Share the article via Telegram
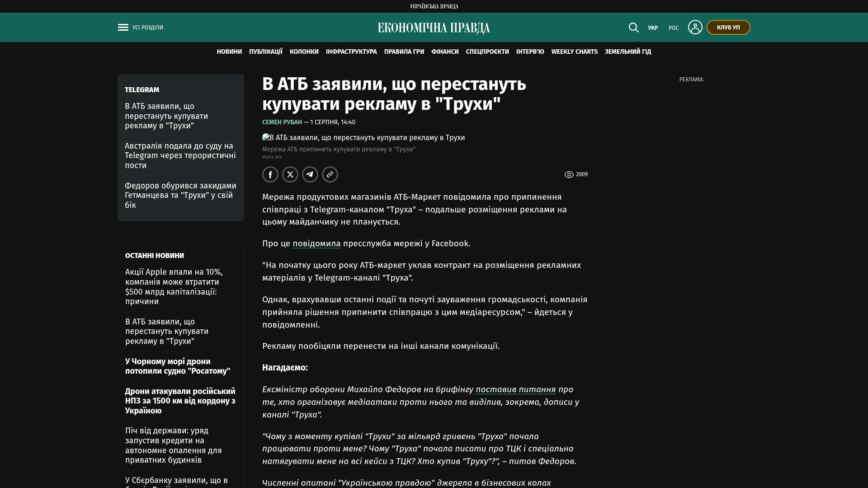Screen dimensions: 868x488 click(x=310, y=174)
